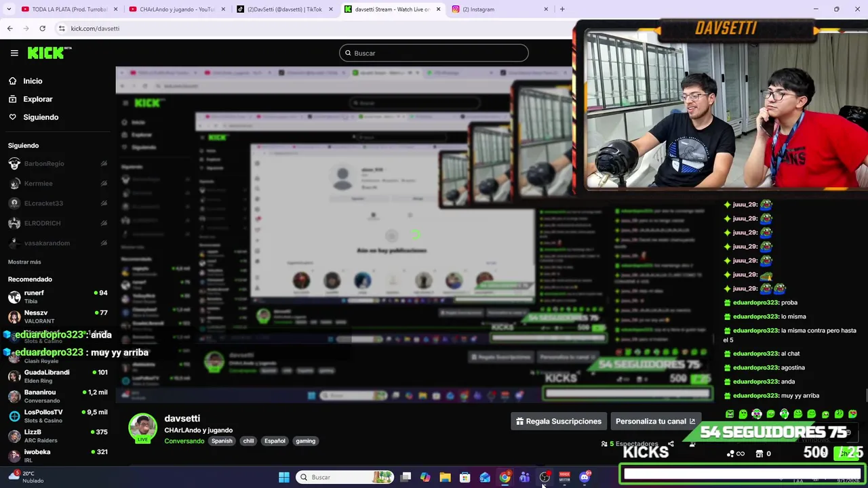Open Discord from the taskbar
The image size is (868, 488).
[585, 477]
